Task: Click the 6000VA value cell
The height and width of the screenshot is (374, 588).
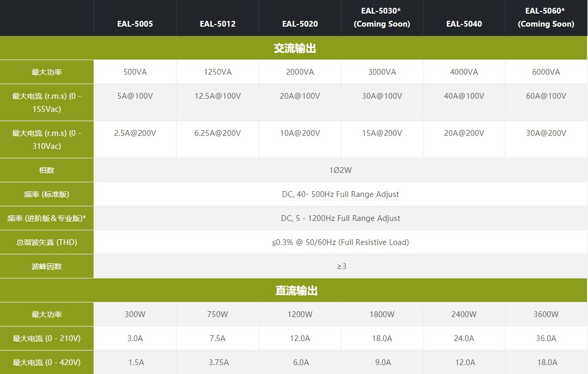Action: click(546, 72)
